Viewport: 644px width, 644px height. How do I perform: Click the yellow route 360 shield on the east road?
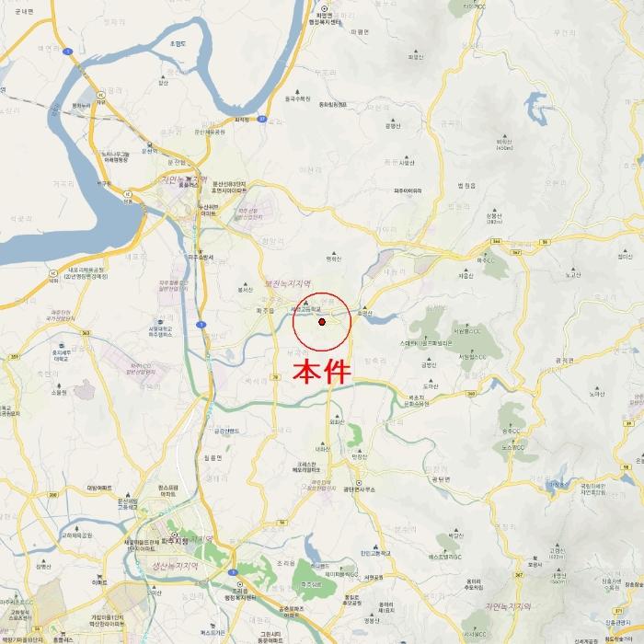471,394
